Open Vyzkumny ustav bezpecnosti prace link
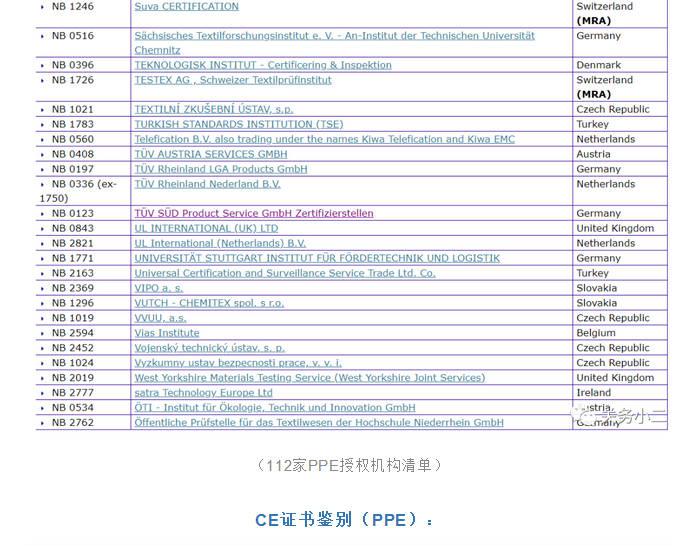The image size is (700, 546). click(238, 363)
